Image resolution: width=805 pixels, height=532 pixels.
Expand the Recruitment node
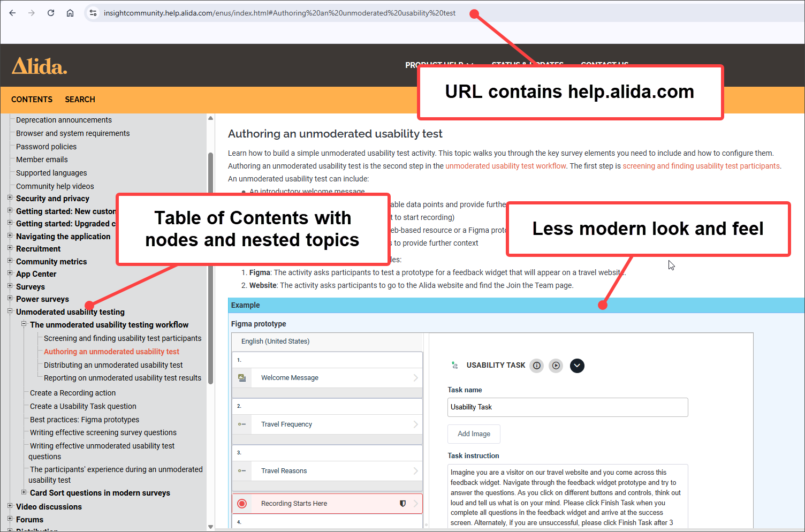pyautogui.click(x=10, y=248)
